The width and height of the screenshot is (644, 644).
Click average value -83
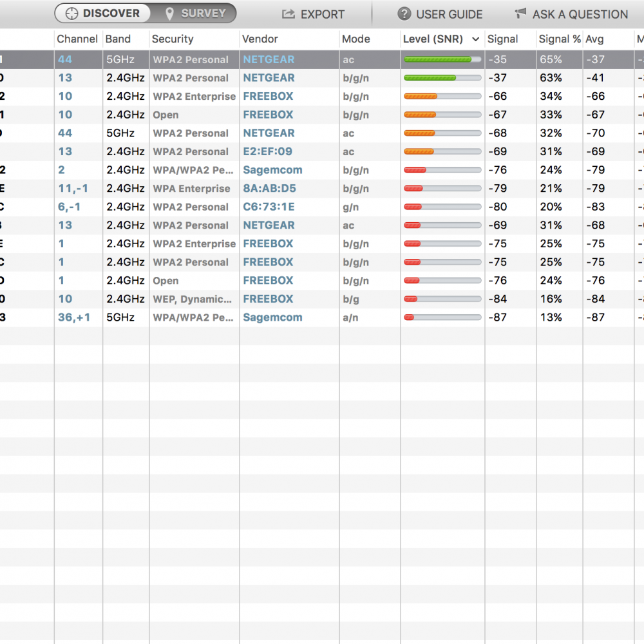point(596,207)
